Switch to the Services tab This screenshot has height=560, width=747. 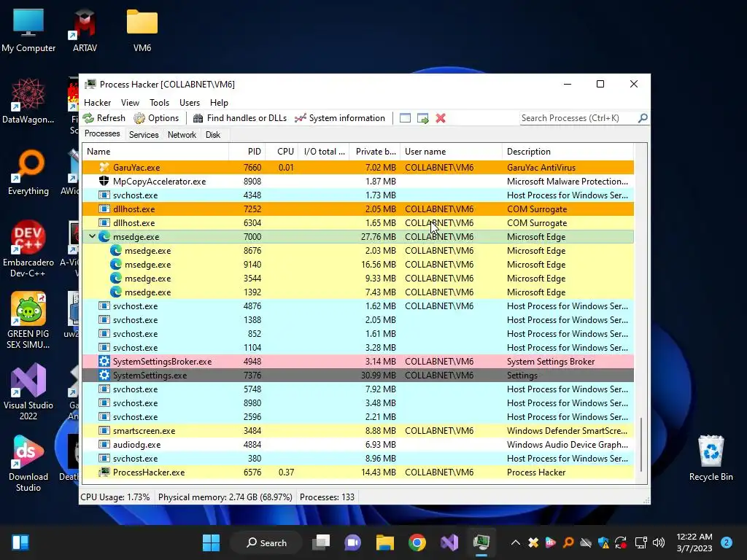point(144,135)
